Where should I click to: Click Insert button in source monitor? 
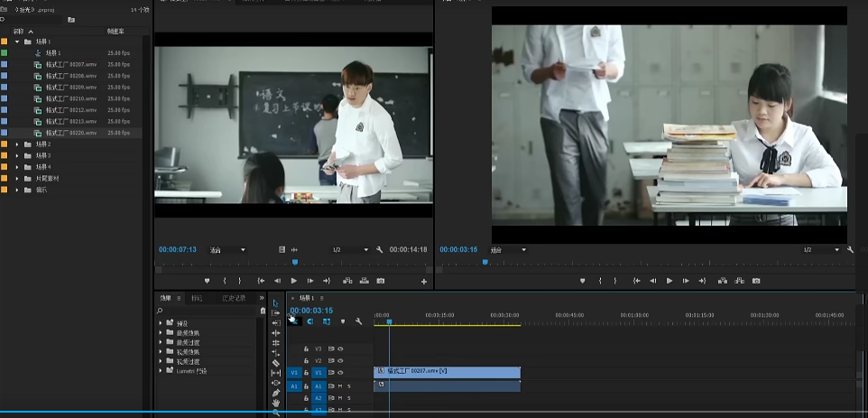347,281
